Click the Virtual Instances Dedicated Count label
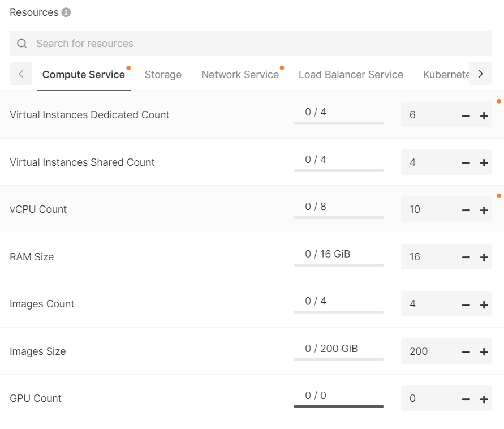504x429 pixels. (x=89, y=115)
